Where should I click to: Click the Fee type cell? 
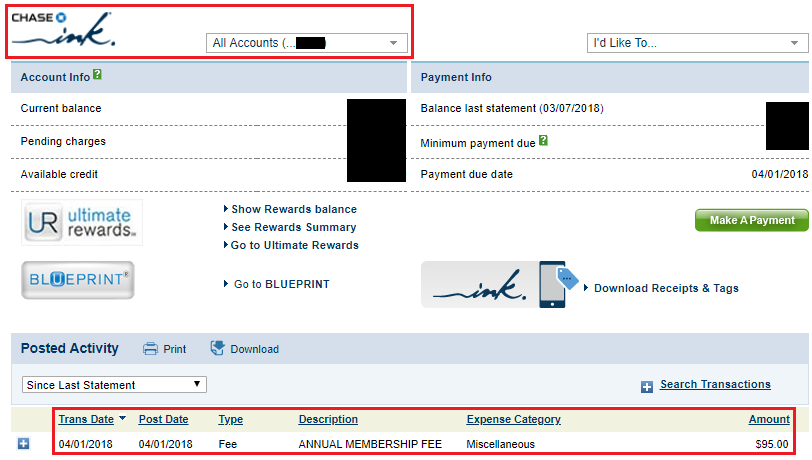tap(227, 444)
